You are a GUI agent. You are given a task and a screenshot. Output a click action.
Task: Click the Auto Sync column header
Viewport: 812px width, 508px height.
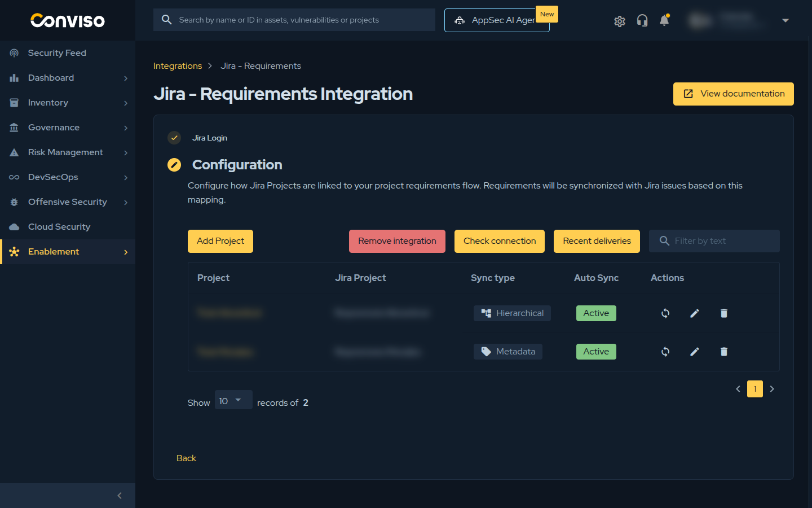click(596, 278)
